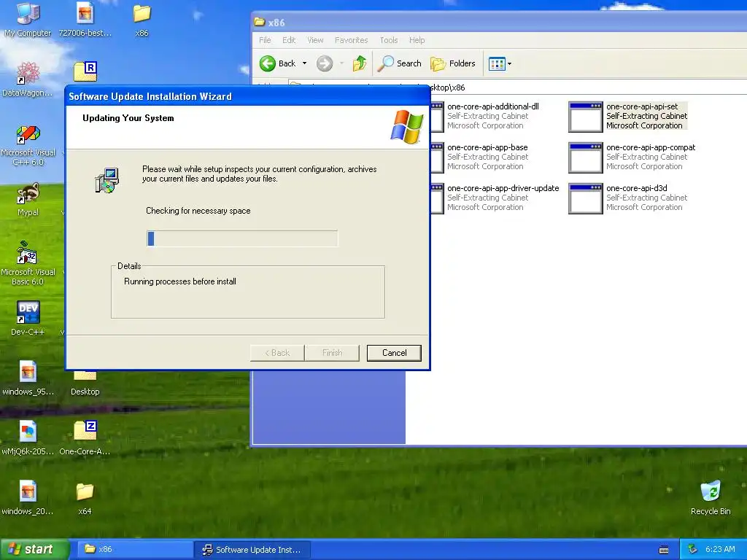Click the x86 Explorer window title bar

(x=499, y=22)
